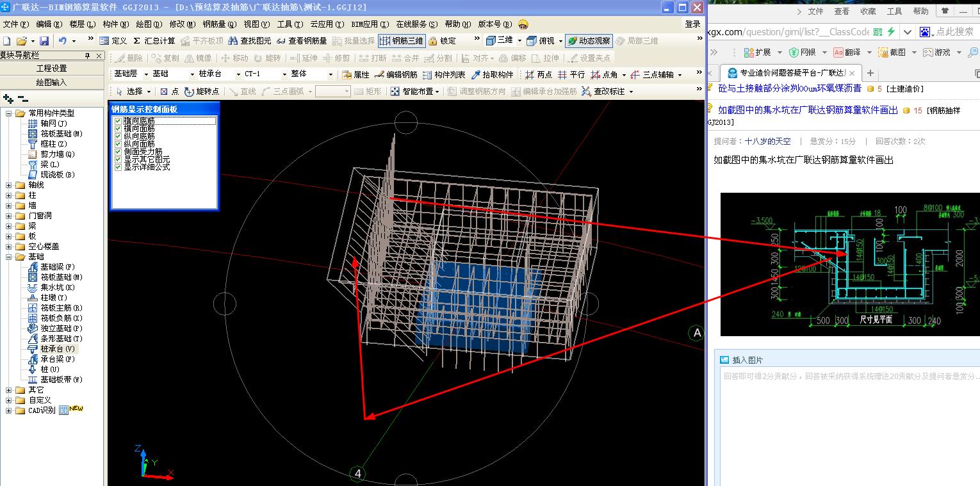Viewport: 980px width, 486px height.
Task: Open 查改标注 check annotation tool
Action: pos(603,92)
